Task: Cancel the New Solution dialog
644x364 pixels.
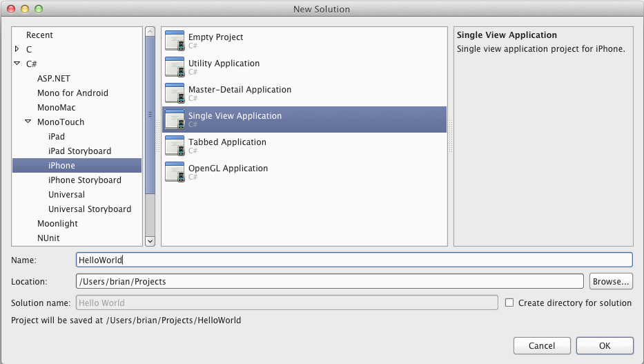Action: coord(542,345)
